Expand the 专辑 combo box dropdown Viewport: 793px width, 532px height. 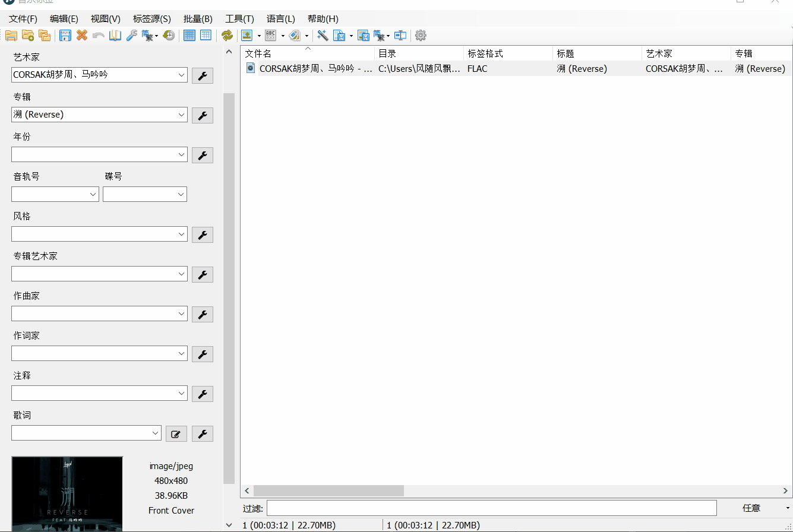coord(182,115)
